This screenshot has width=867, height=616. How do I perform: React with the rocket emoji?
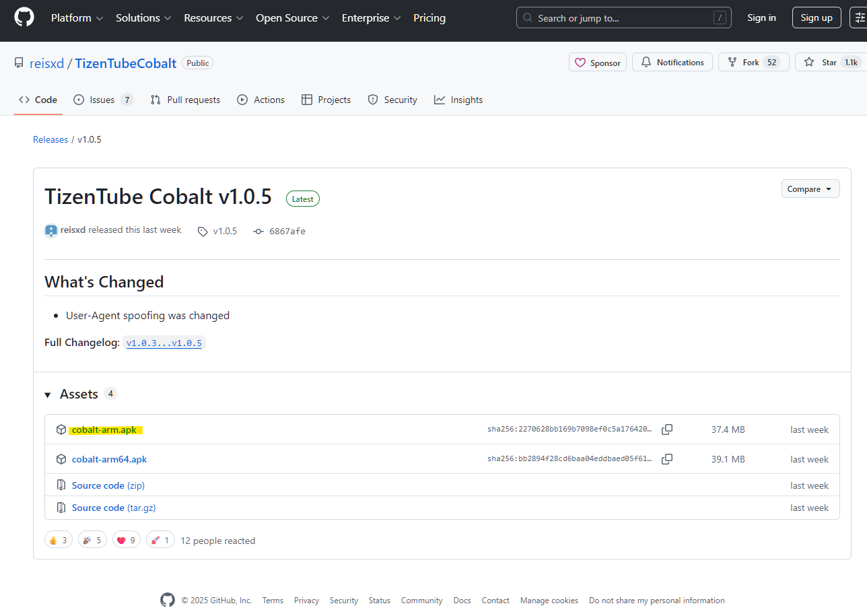pos(160,540)
